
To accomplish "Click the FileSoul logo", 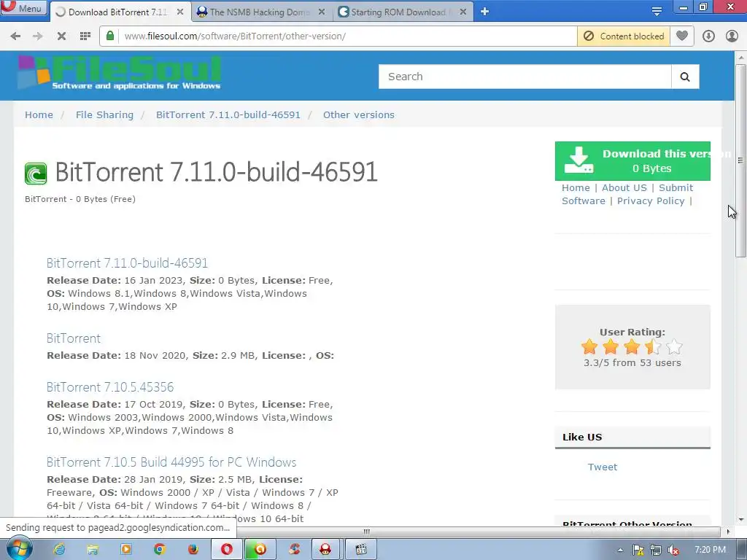I will tap(119, 73).
